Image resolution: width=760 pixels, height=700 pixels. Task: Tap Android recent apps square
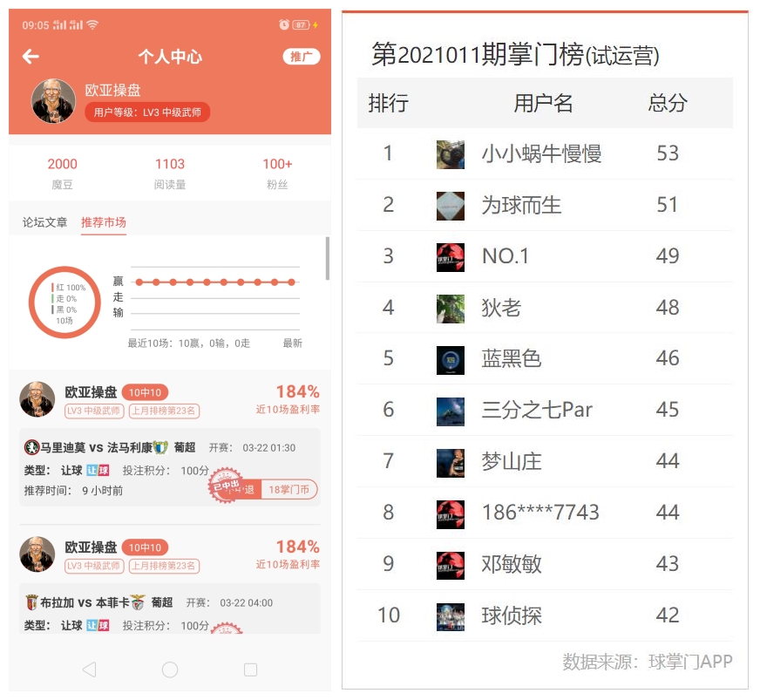[250, 669]
